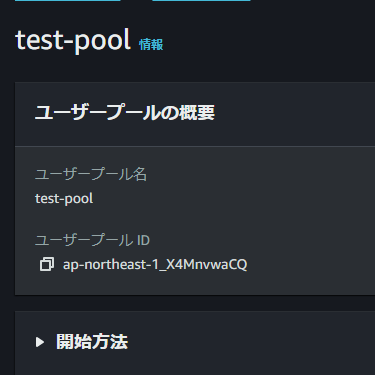This screenshot has width=375, height=375.
Task: Expand the 開始方法 section triangle
Action: [x=40, y=342]
